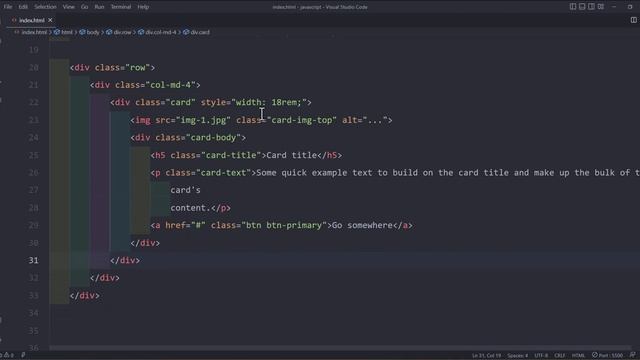Screen dimensions: 640x360
Task: Open the Selection menu
Action: click(45, 7)
